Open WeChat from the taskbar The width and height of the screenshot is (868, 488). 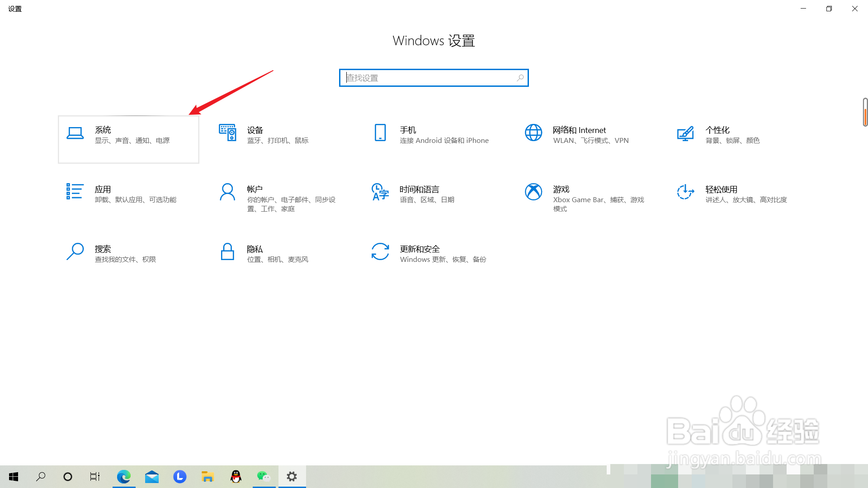point(264,476)
